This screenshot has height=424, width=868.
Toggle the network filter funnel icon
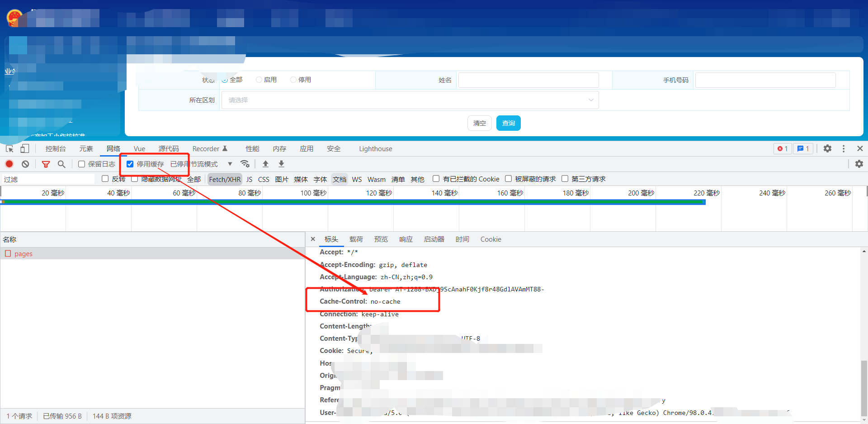46,164
